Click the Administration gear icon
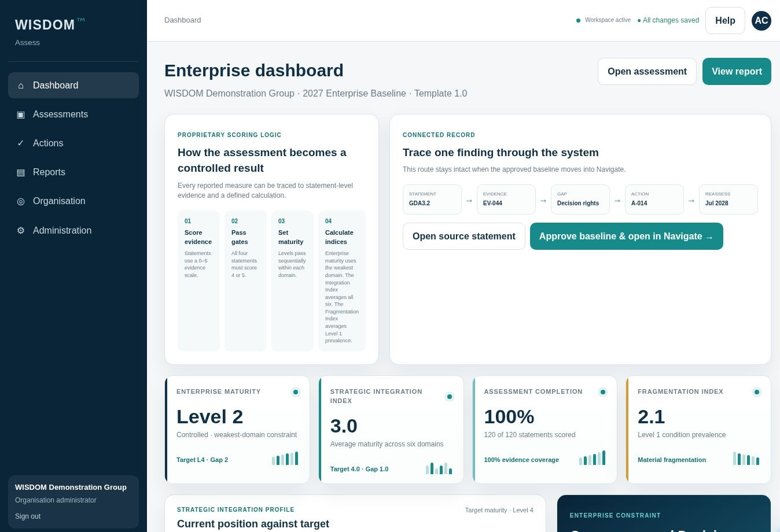The width and height of the screenshot is (780, 532). tap(21, 230)
